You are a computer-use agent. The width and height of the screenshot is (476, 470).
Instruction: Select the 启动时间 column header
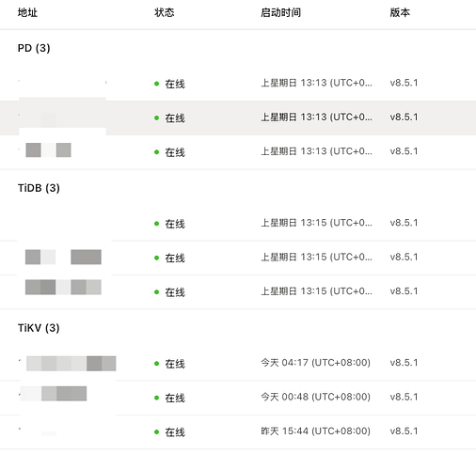[x=281, y=12]
